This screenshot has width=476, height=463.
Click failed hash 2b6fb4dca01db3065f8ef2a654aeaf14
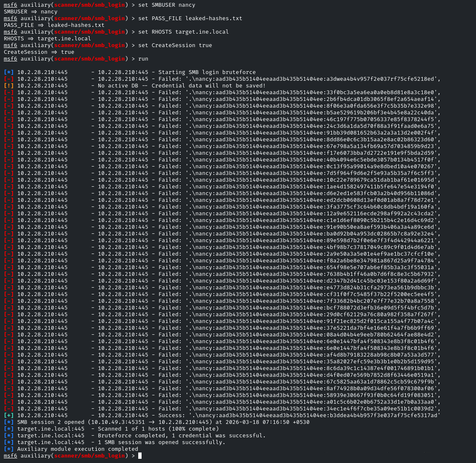(380, 99)
